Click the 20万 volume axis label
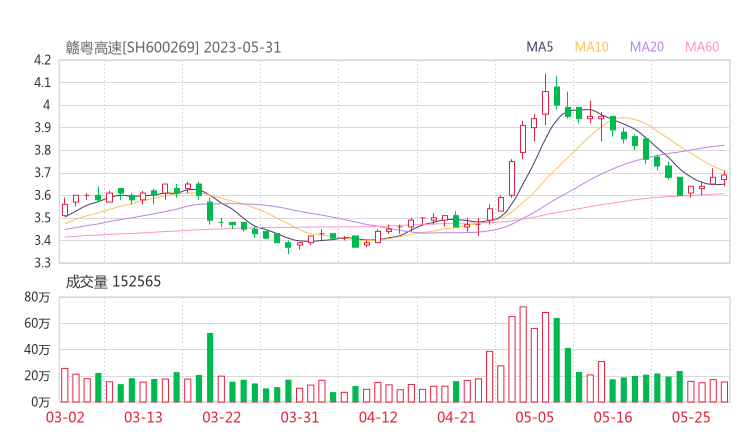Screen dimensions: 740x440 pos(37,376)
